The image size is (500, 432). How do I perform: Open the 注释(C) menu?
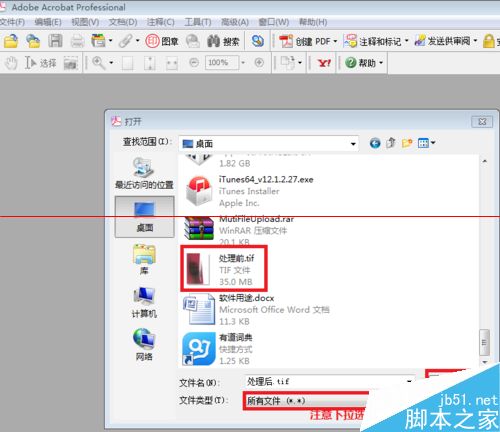coord(161,22)
